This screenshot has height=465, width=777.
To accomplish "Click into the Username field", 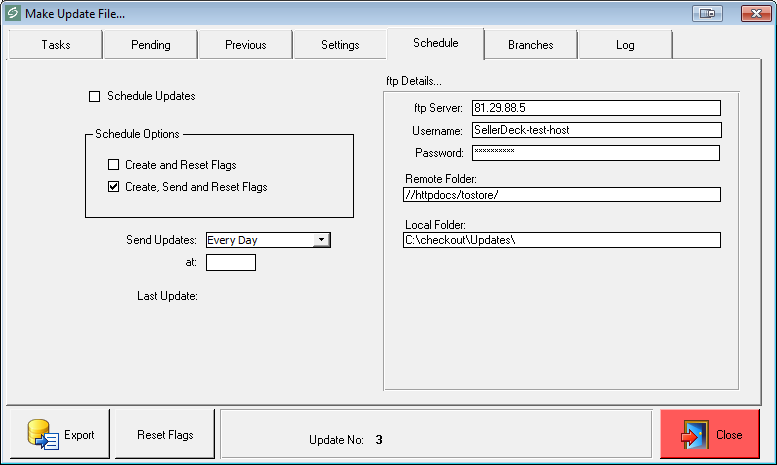I will click(594, 130).
